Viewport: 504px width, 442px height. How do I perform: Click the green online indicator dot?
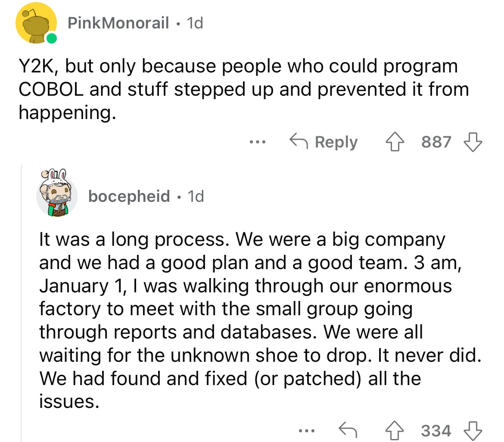(52, 39)
